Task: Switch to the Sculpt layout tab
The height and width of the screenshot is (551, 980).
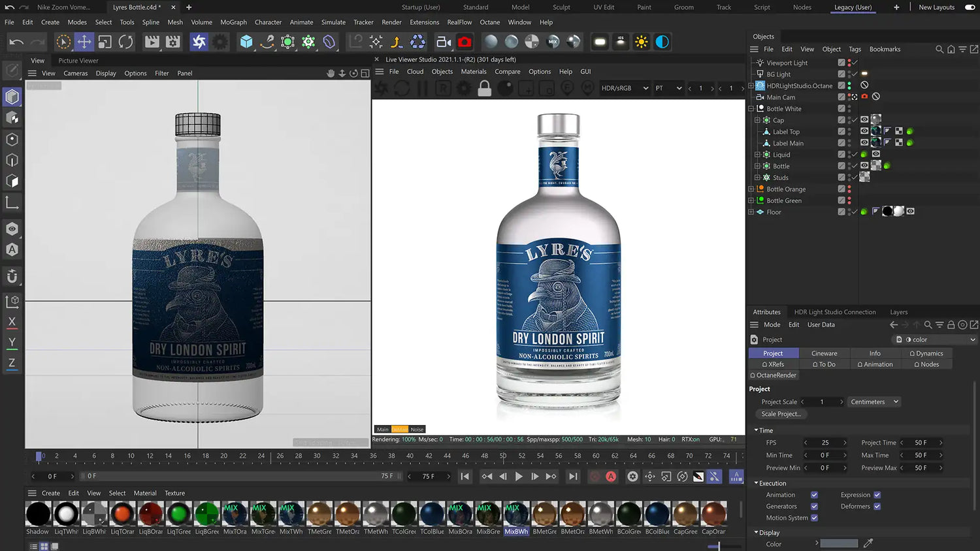Action: [561, 7]
